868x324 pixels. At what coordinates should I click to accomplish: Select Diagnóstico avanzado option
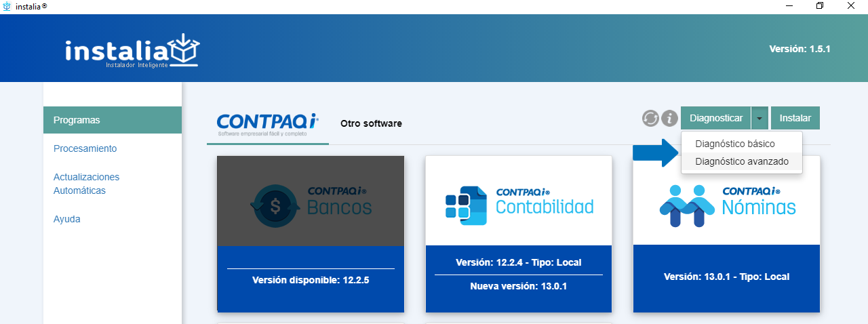742,162
